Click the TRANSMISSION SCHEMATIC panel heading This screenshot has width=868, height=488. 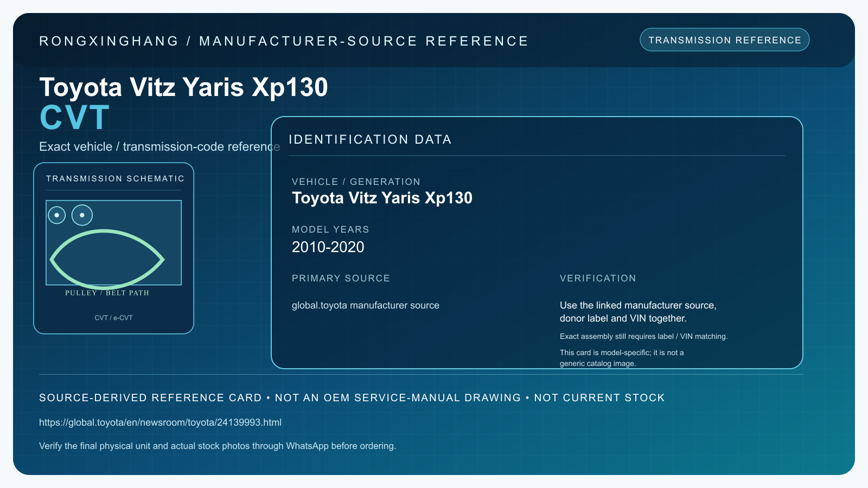coord(115,178)
